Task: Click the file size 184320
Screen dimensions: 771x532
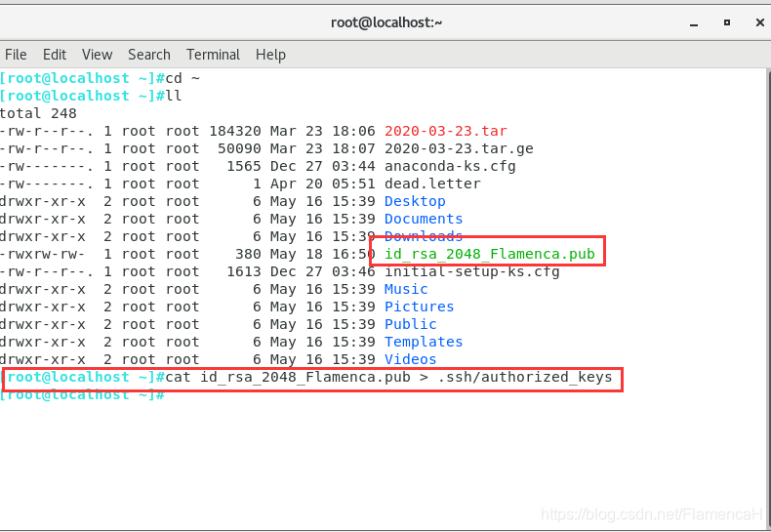Action: tap(235, 131)
